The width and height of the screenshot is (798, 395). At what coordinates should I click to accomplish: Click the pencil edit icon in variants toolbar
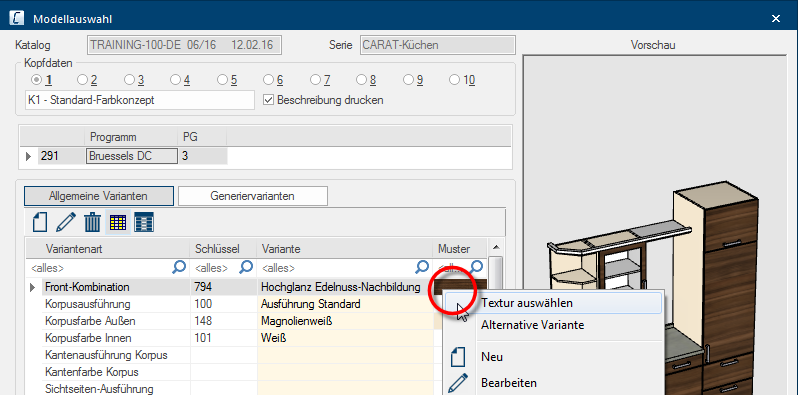pos(66,222)
